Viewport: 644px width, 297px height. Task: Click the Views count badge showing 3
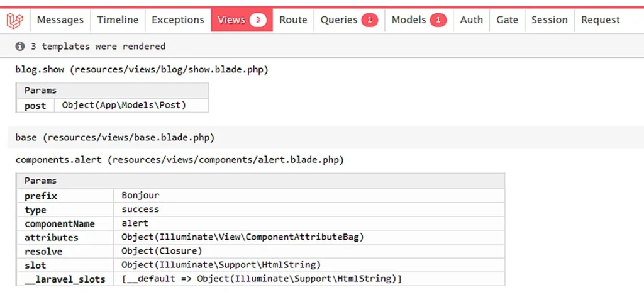[257, 20]
